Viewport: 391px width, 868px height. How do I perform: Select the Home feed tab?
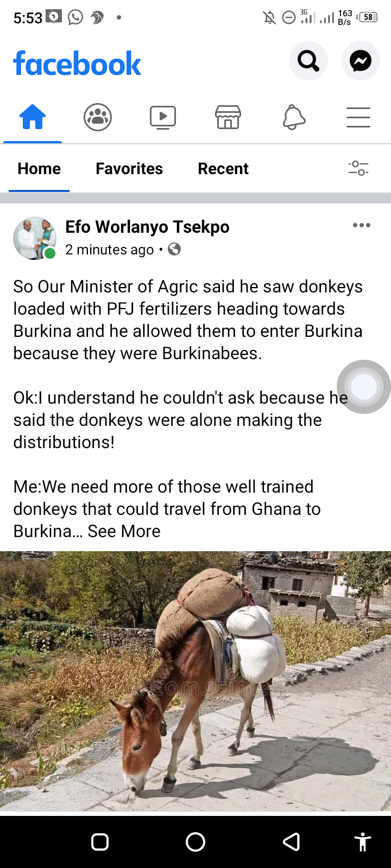click(x=39, y=169)
